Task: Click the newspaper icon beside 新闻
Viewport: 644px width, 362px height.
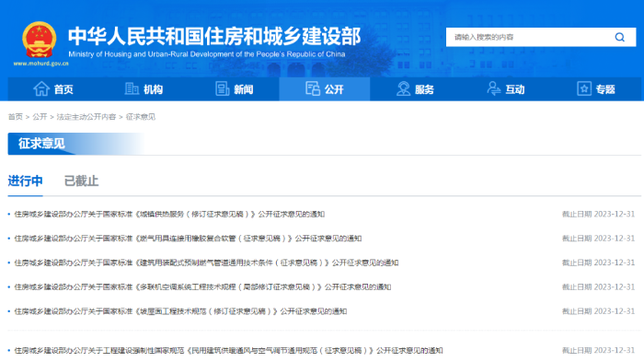Action: [x=223, y=88]
